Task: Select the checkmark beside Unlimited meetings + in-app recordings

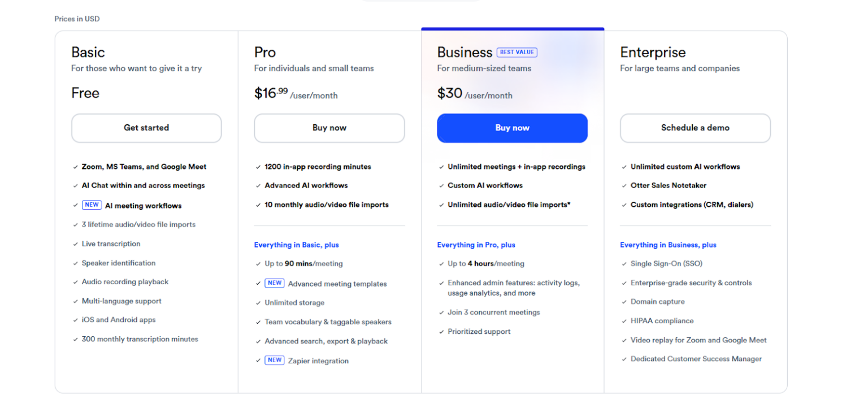Action: click(x=441, y=167)
